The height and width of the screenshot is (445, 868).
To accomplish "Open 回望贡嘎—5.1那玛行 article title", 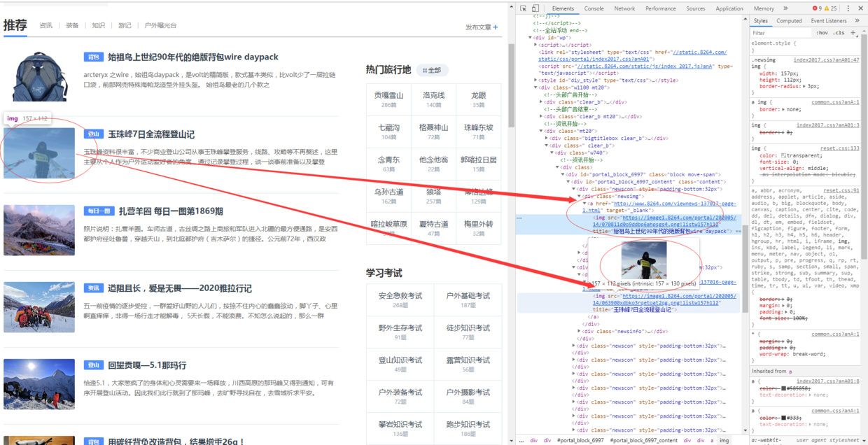I will coord(147,365).
